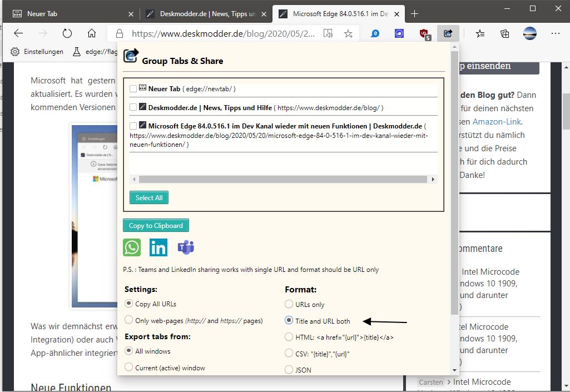Close the Deskmodder.de News tab
This screenshot has width=570, height=392.
tap(264, 14)
